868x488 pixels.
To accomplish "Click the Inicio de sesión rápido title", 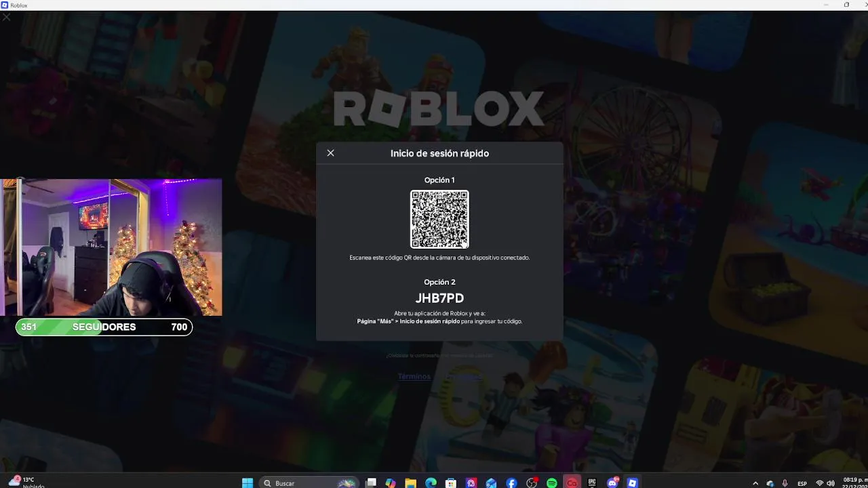I will [439, 153].
